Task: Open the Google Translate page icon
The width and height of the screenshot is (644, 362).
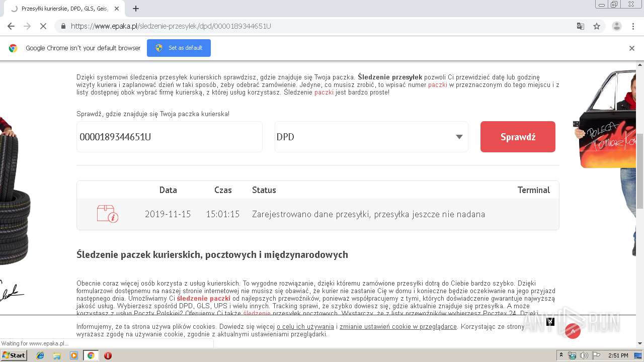Action: coord(580,26)
